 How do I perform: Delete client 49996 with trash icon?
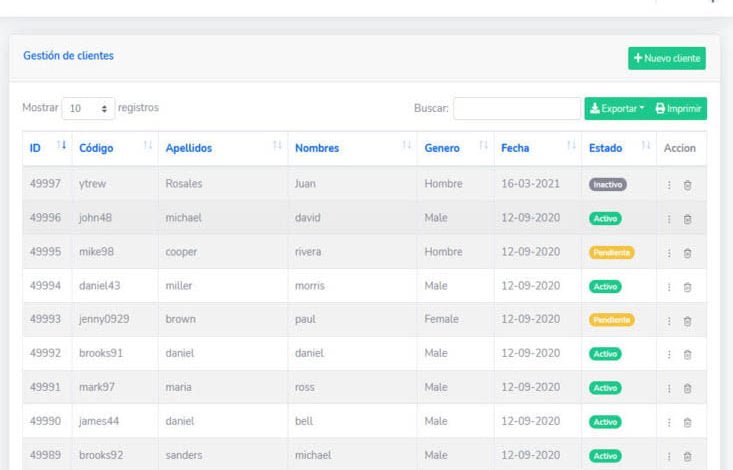point(687,219)
